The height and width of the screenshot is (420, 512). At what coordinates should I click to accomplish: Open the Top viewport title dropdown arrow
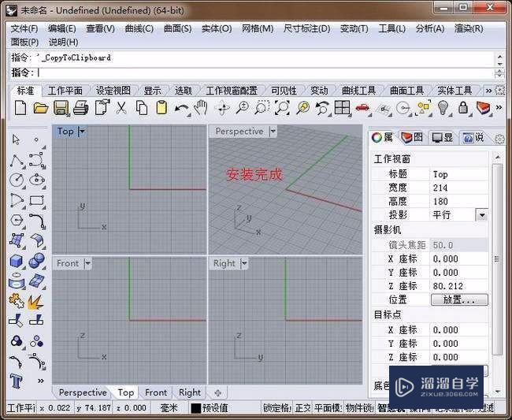point(82,132)
